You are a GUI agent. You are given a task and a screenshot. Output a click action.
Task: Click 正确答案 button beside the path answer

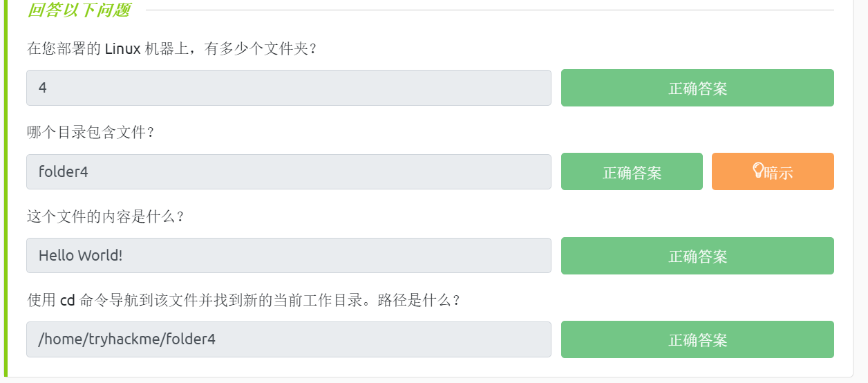click(697, 339)
